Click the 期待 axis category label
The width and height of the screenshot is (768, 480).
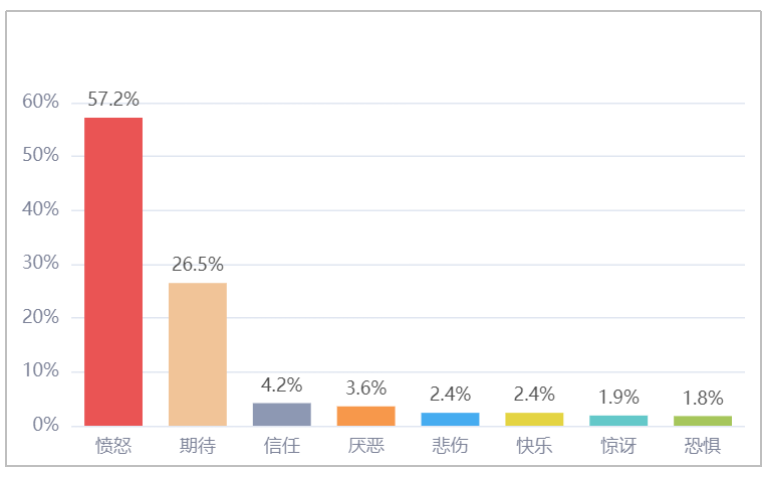click(197, 446)
